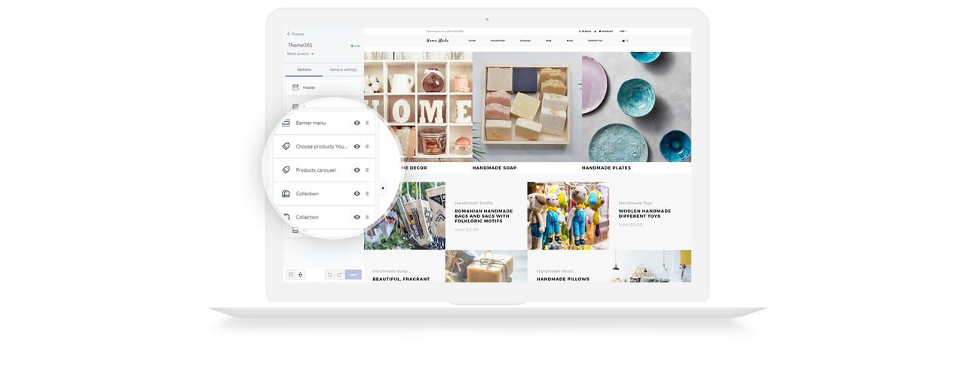Click the Banner menu section icon
980x382 pixels.
(x=286, y=123)
